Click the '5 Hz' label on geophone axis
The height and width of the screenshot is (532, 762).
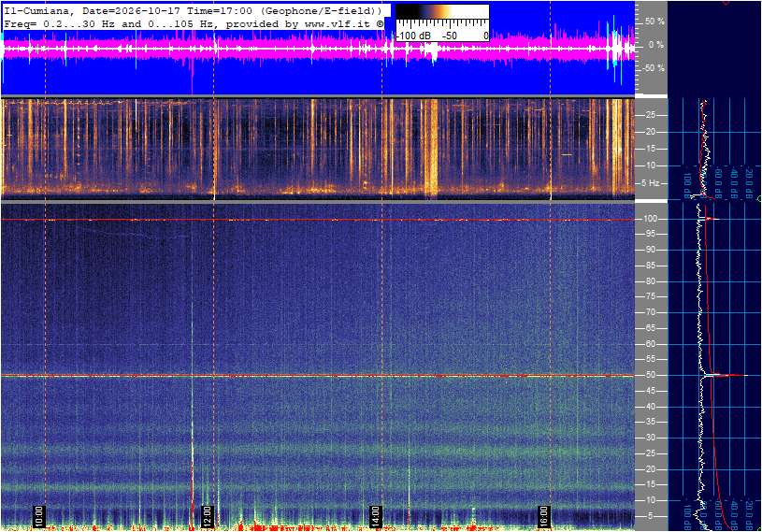650,183
